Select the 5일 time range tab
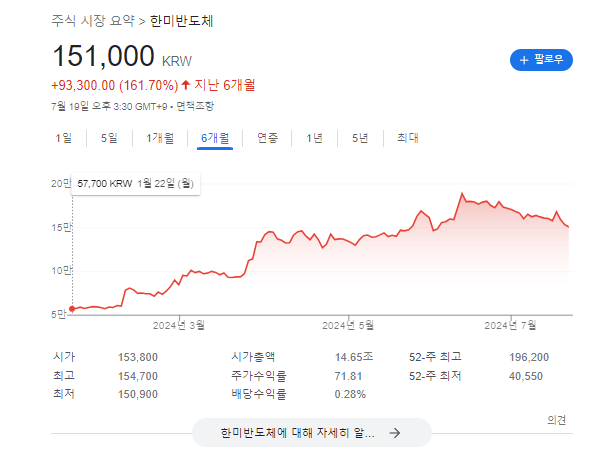 [109, 138]
